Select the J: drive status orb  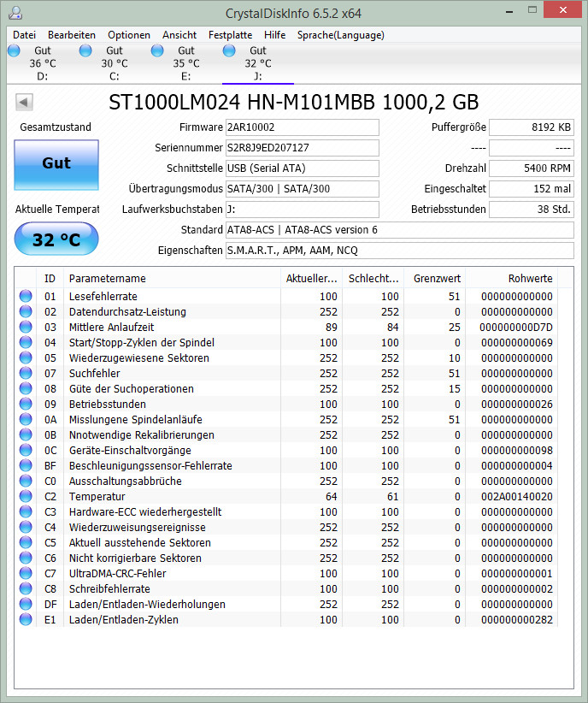(x=229, y=50)
